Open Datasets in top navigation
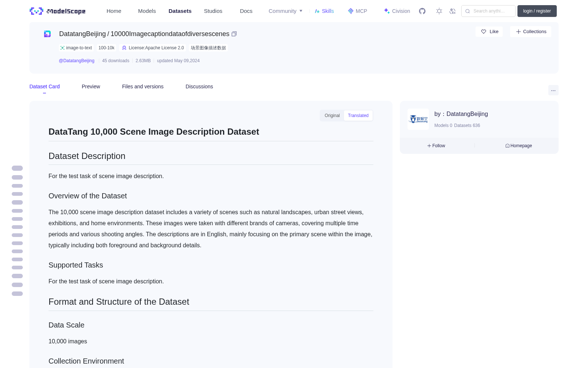 [x=180, y=11]
